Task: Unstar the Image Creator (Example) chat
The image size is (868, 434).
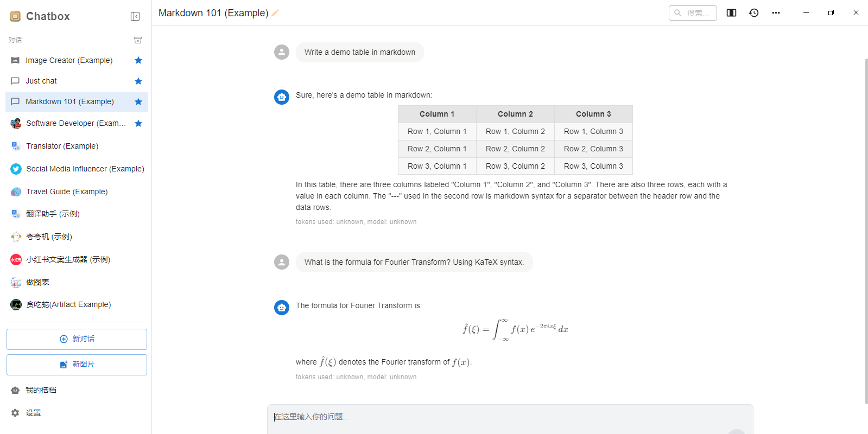Action: [138, 60]
